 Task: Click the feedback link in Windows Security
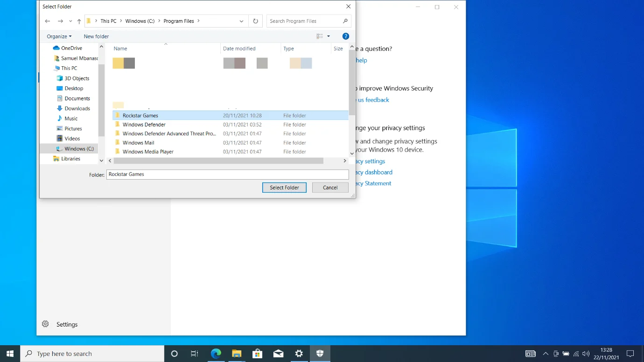coord(372,100)
